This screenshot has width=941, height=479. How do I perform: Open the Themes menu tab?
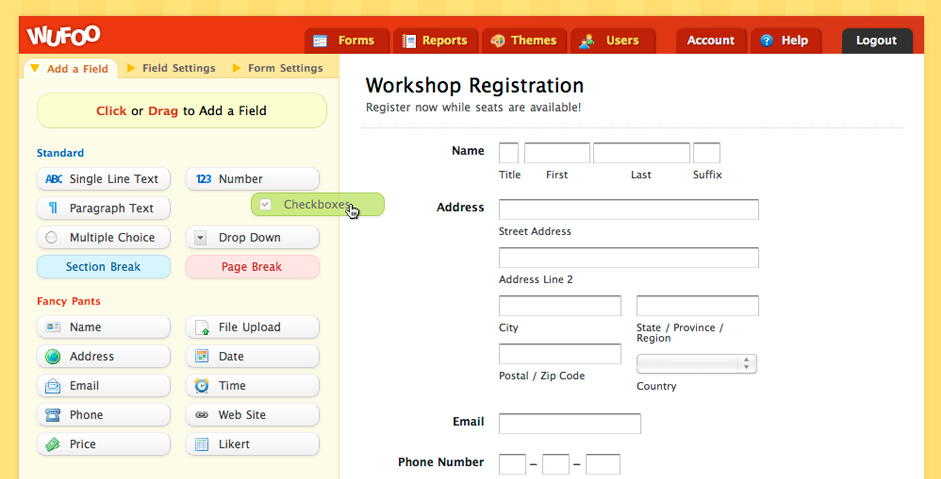pos(524,41)
